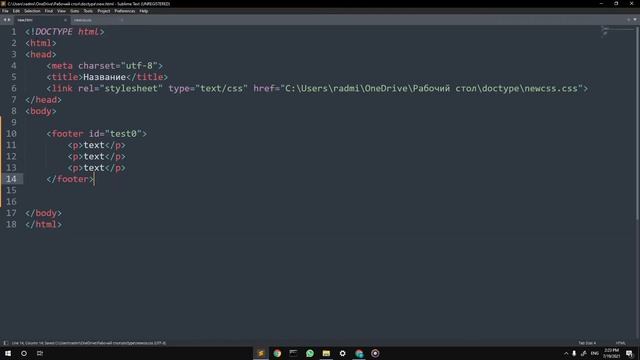Click the closing body tag on line 17
This screenshot has width=640, height=360.
43,213
